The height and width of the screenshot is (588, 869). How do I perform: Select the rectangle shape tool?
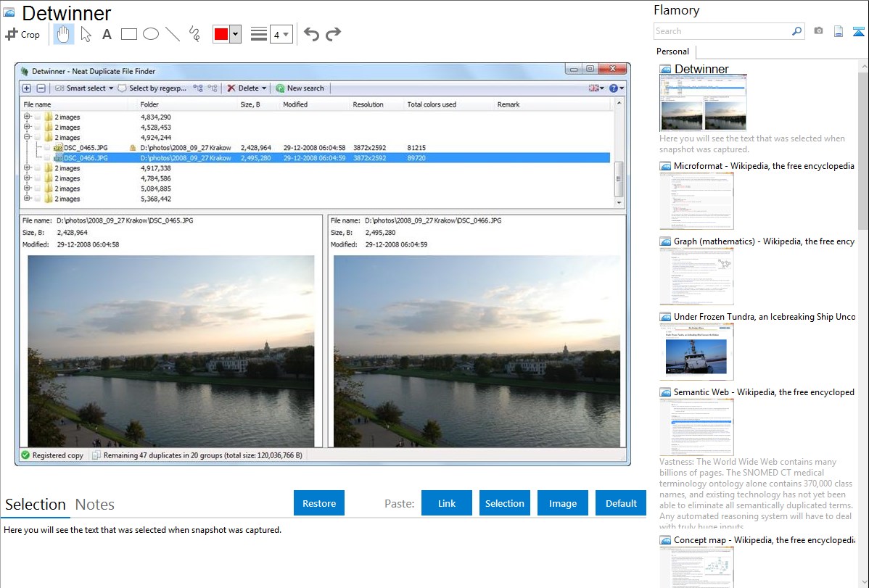click(x=128, y=34)
